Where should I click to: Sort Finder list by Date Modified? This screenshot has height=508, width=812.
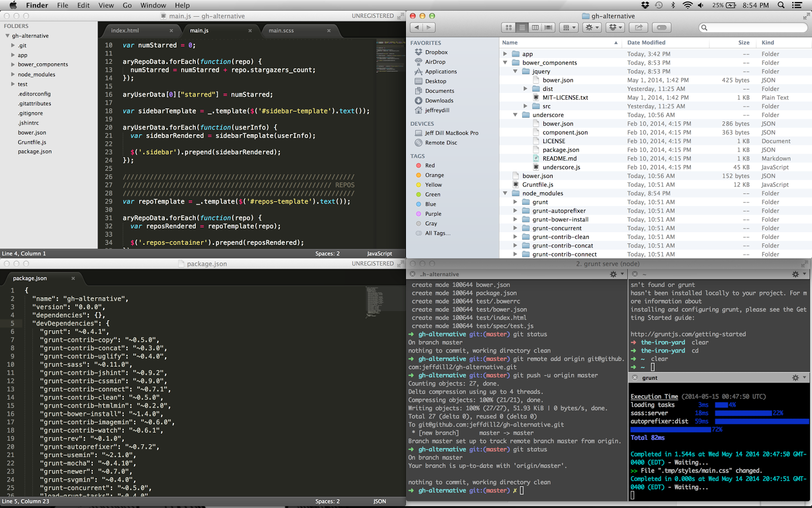(x=646, y=43)
